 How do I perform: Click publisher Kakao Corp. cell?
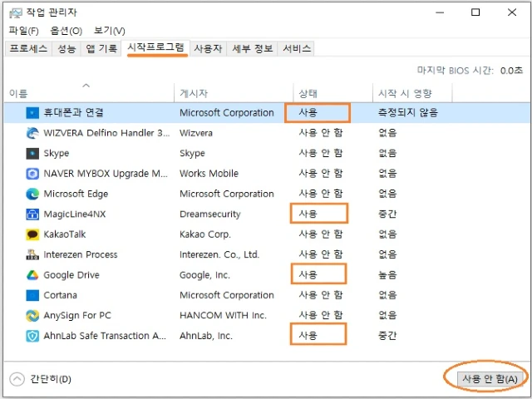205,234
